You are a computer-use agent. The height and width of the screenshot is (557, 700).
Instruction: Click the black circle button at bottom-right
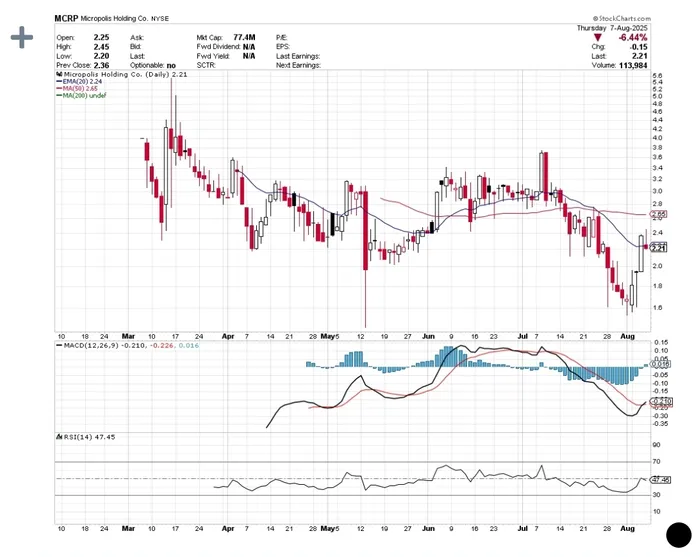pos(679,535)
